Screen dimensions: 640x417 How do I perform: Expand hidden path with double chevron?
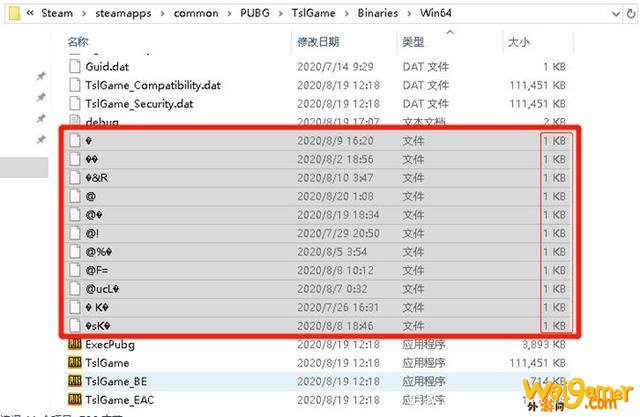pos(30,13)
